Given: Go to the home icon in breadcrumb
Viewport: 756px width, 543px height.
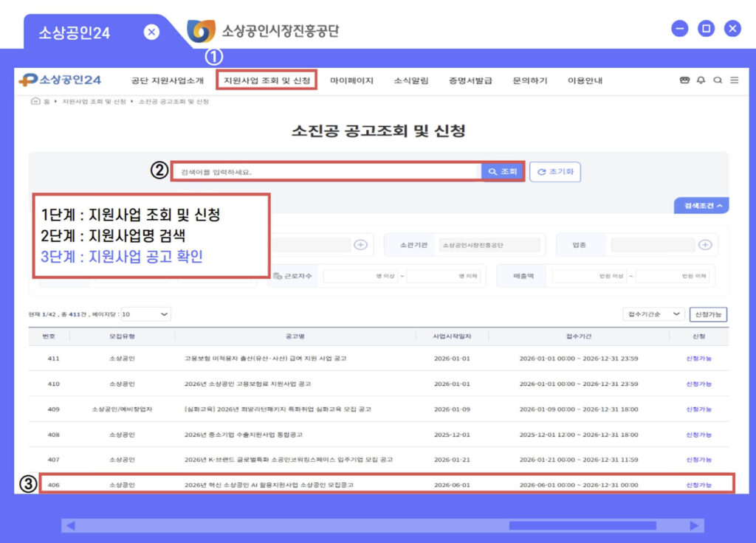Looking at the screenshot, I should click(35, 101).
